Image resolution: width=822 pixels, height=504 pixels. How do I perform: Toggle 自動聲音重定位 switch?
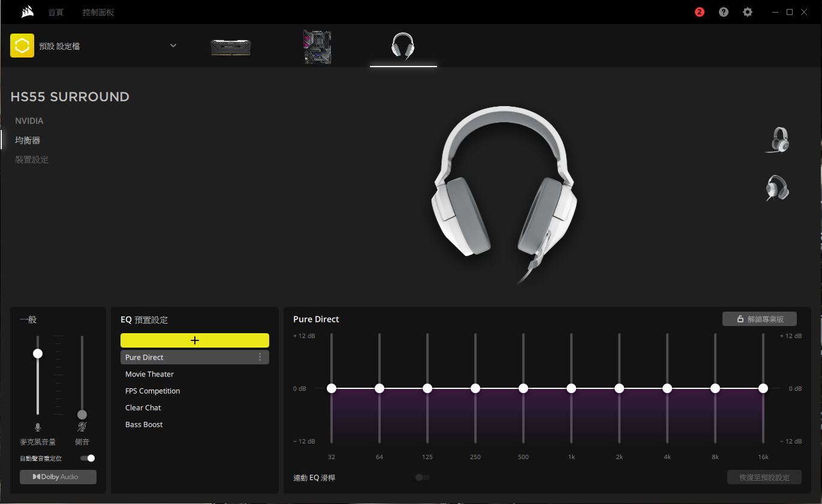coord(88,458)
